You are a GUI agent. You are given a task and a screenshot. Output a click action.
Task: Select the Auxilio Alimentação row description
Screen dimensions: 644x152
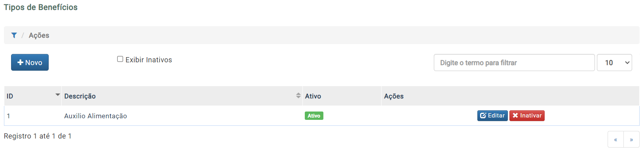pos(95,116)
